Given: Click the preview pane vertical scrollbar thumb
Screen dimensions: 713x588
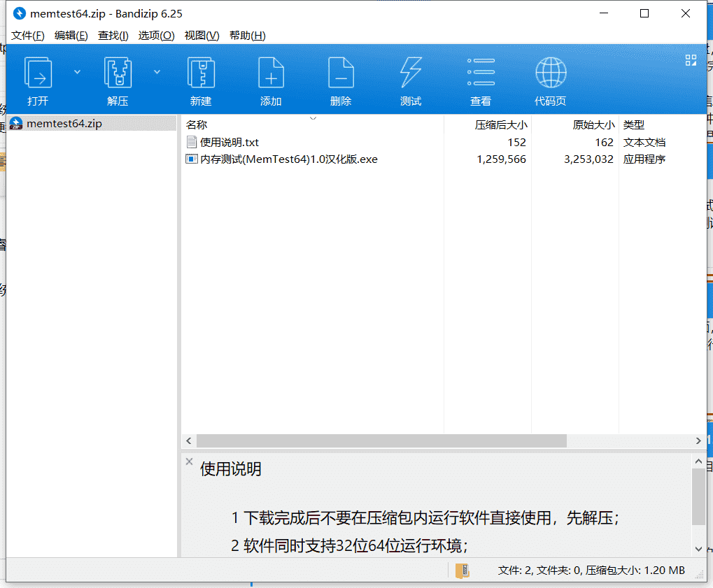Looking at the screenshot, I should [x=698, y=496].
